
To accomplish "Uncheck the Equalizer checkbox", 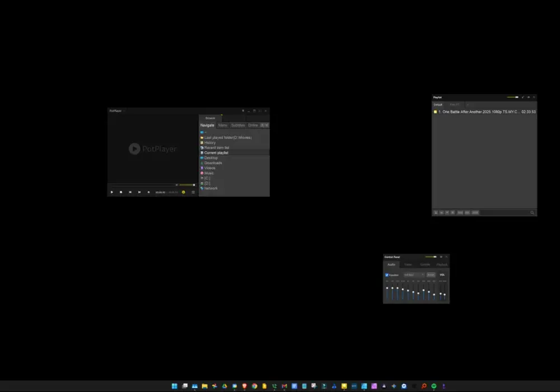I will click(x=387, y=275).
